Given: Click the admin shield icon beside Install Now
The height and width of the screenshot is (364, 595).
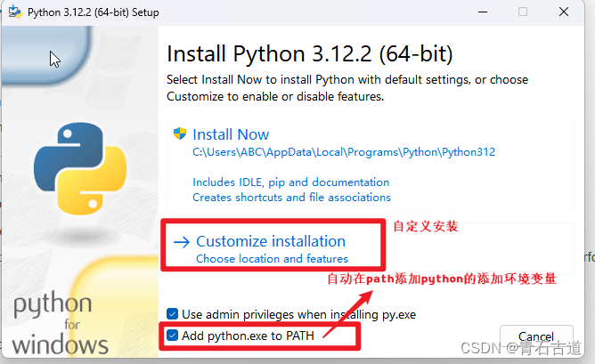Looking at the screenshot, I should pos(180,133).
